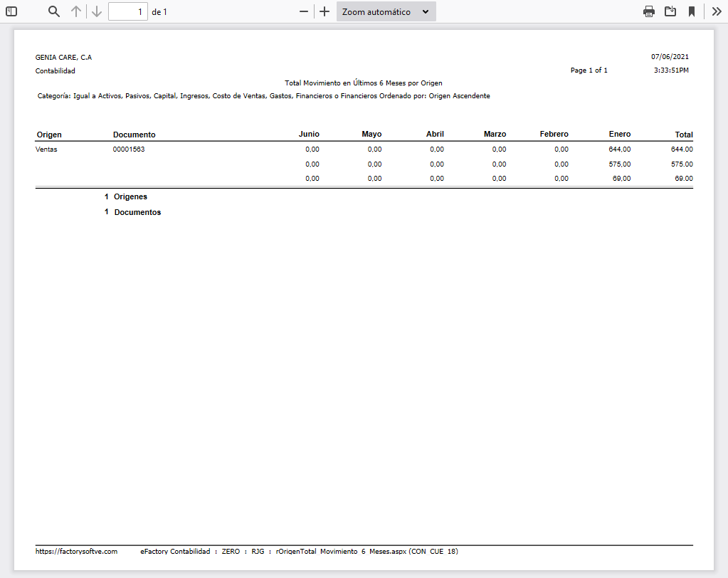Zoom out with the minus button

(304, 11)
